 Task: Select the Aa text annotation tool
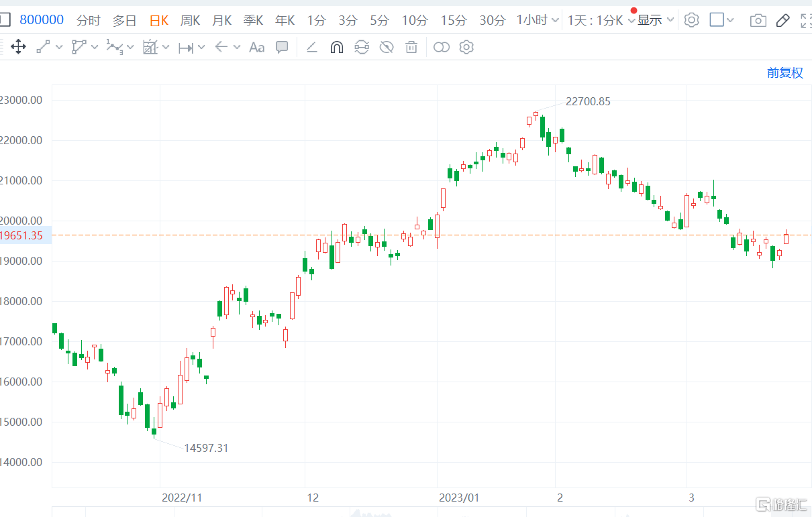(x=256, y=47)
